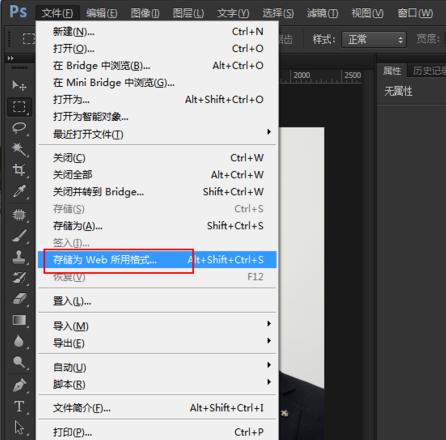Select the Crop tool

tap(19, 170)
